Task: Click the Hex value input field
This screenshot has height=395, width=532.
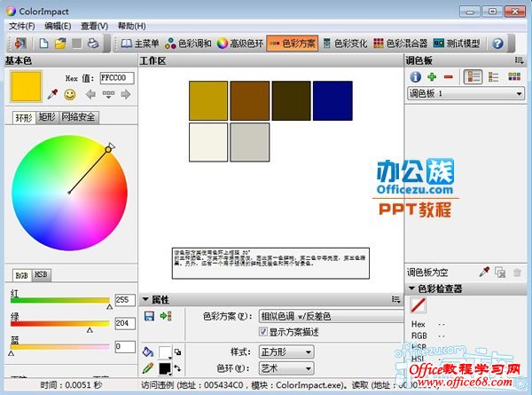Action: tap(117, 78)
